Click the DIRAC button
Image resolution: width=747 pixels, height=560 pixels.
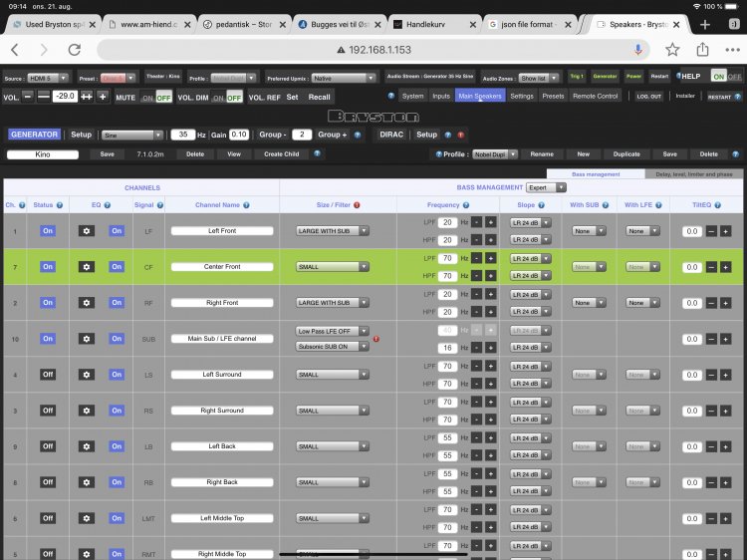pyautogui.click(x=391, y=135)
